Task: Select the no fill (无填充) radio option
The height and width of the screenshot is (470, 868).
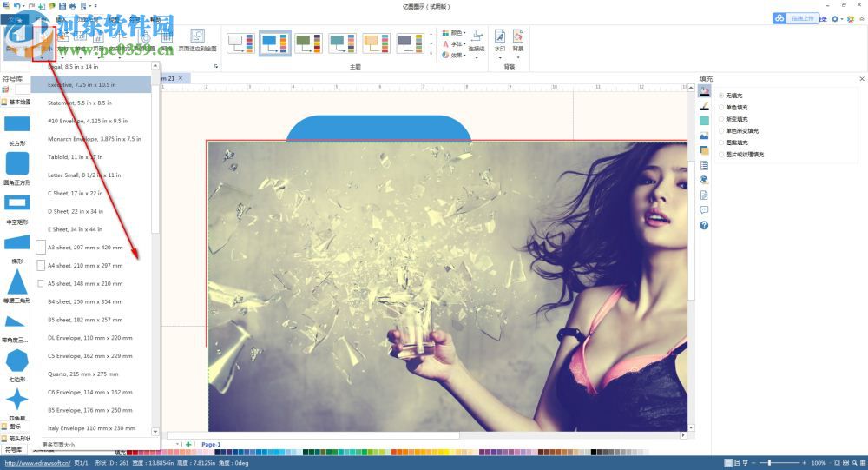Action: point(721,96)
